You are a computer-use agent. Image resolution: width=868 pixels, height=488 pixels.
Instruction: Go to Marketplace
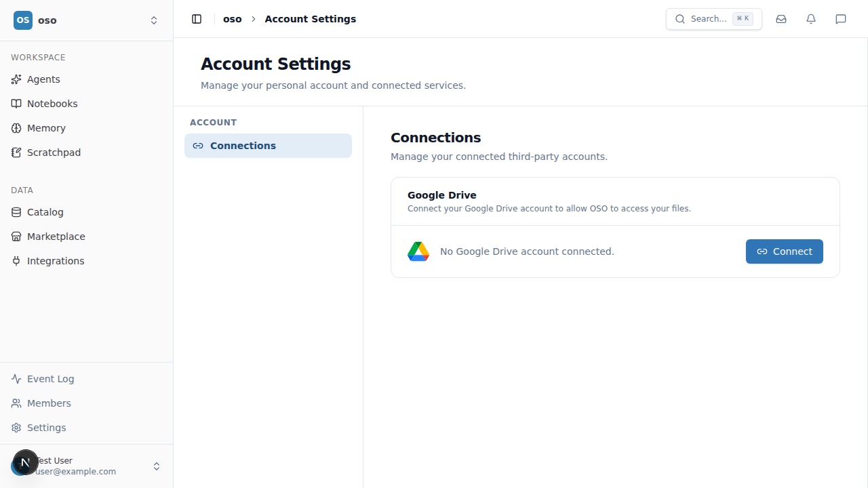pyautogui.click(x=87, y=237)
